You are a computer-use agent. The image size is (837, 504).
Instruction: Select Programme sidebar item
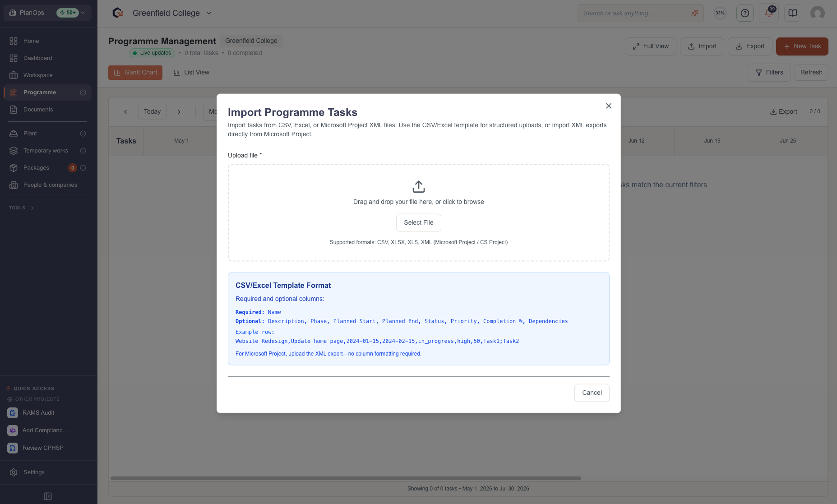click(48, 92)
